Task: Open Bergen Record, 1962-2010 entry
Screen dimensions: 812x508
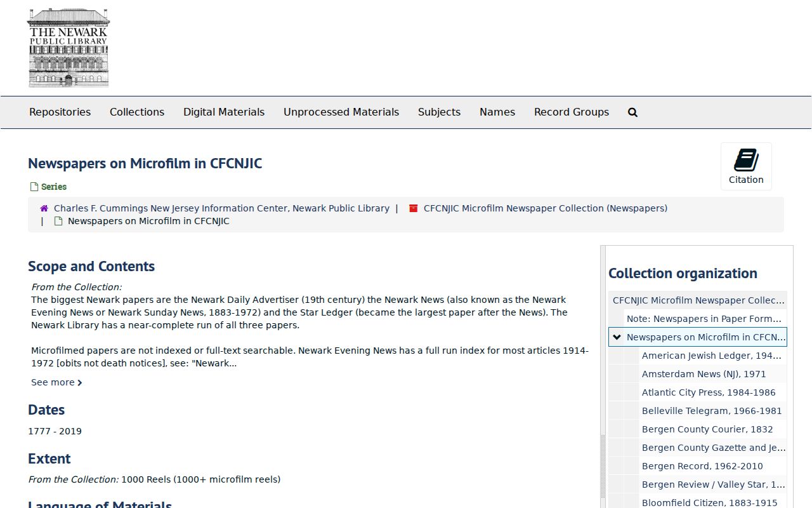Action: tap(702, 466)
